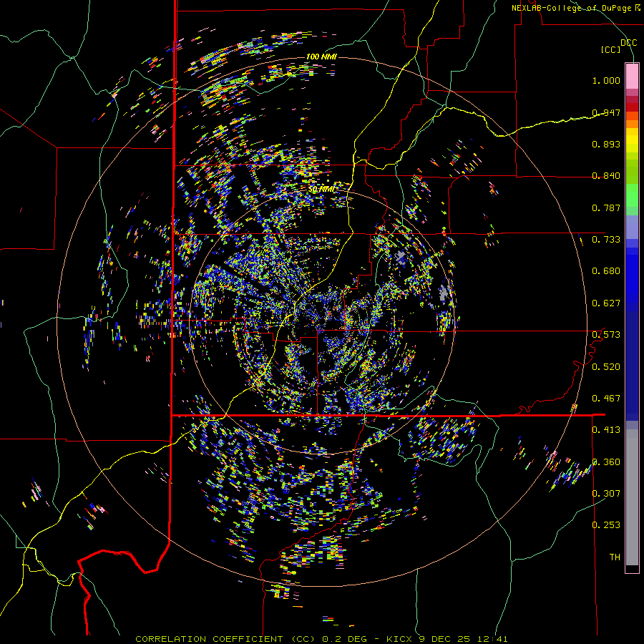Click the DCC label above the color scale

coord(628,43)
